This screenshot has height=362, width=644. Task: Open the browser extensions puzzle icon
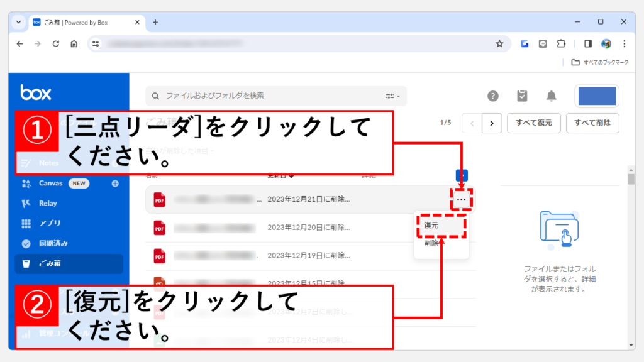coord(561,43)
